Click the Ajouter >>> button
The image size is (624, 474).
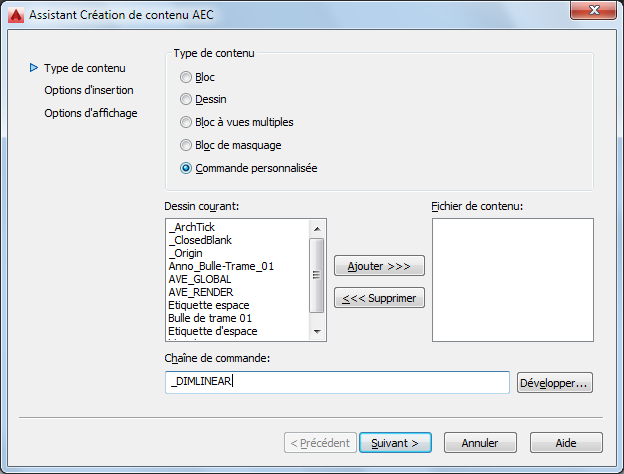click(x=379, y=266)
